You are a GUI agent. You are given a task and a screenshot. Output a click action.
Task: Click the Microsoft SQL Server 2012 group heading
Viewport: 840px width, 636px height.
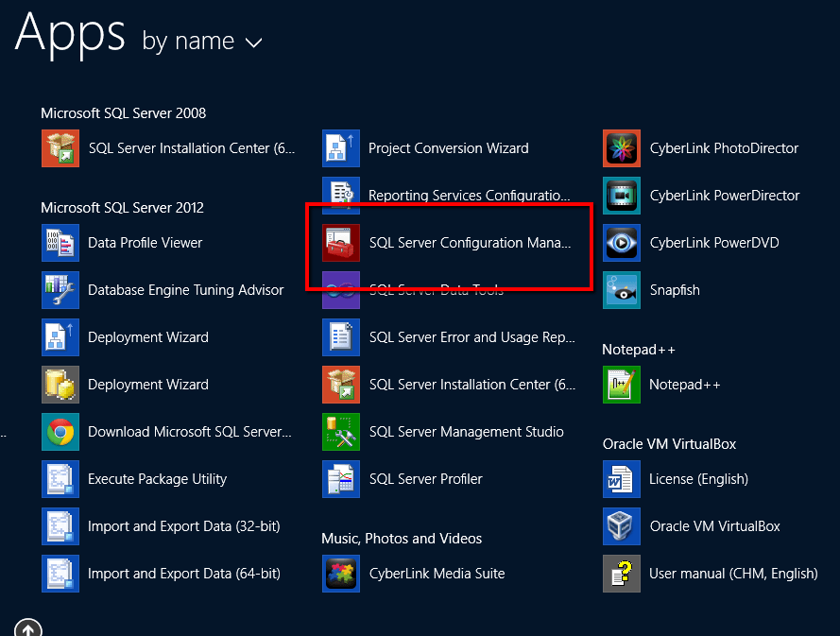(122, 207)
